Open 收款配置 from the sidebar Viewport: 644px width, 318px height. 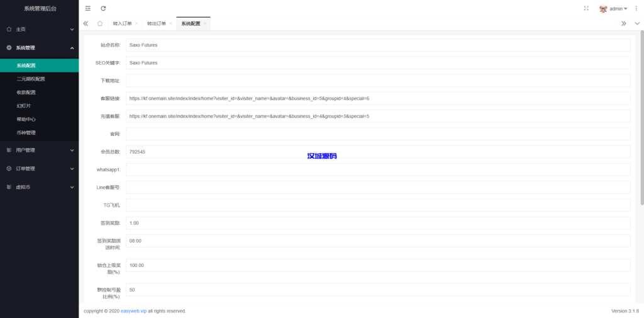coord(26,92)
